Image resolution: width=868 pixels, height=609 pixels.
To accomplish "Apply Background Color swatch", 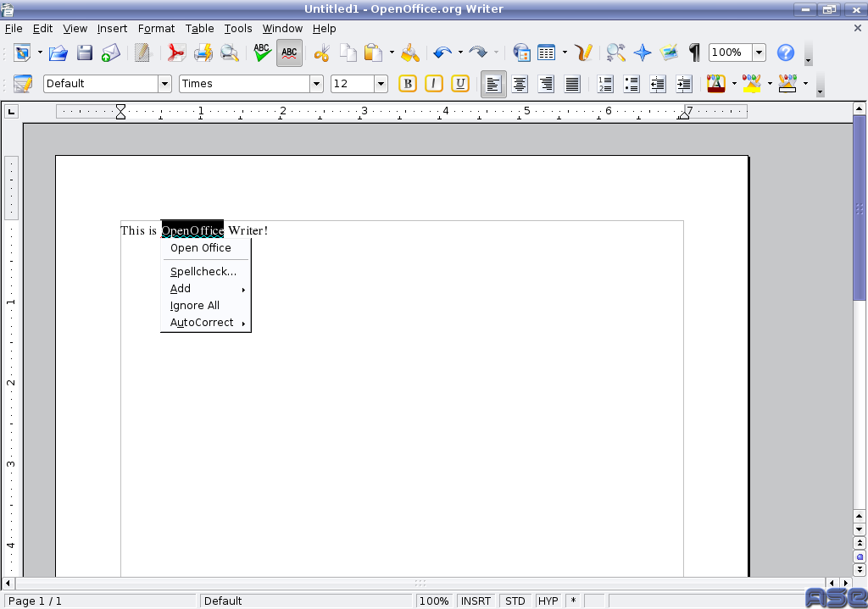I will coord(787,84).
